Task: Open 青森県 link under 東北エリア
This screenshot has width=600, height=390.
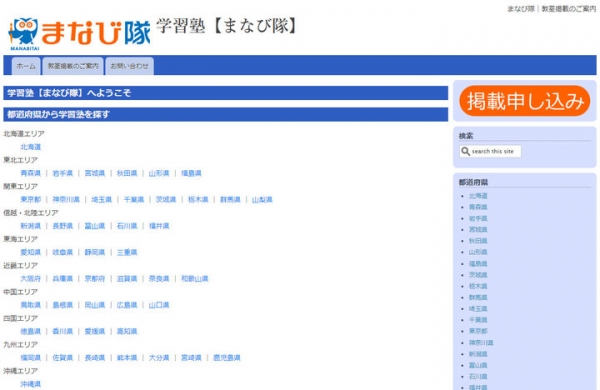Action: pyautogui.click(x=31, y=173)
